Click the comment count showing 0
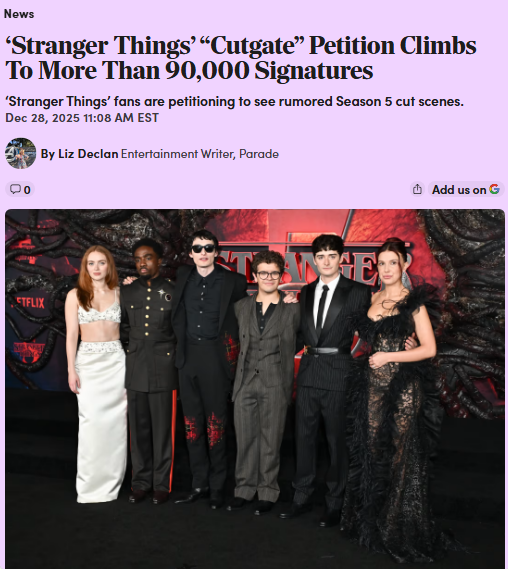The width and height of the screenshot is (508, 569). (27, 190)
